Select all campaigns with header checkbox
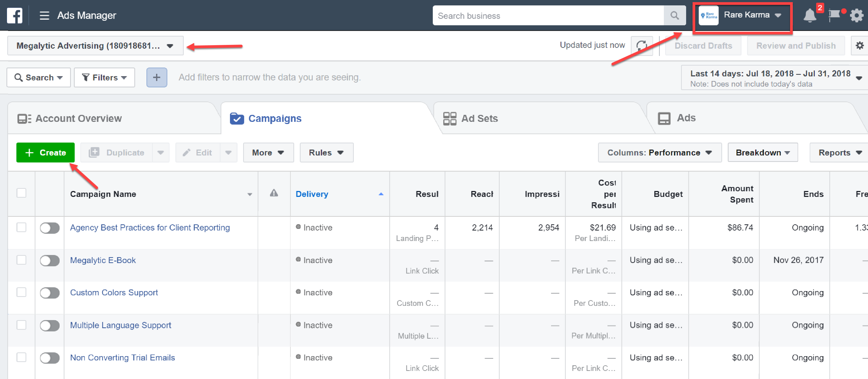 [21, 193]
